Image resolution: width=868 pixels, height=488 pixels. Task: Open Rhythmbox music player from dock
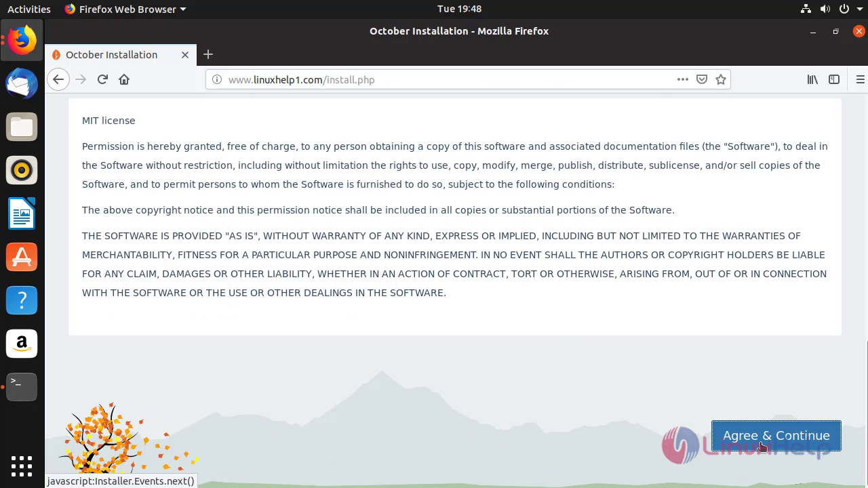[x=22, y=171]
